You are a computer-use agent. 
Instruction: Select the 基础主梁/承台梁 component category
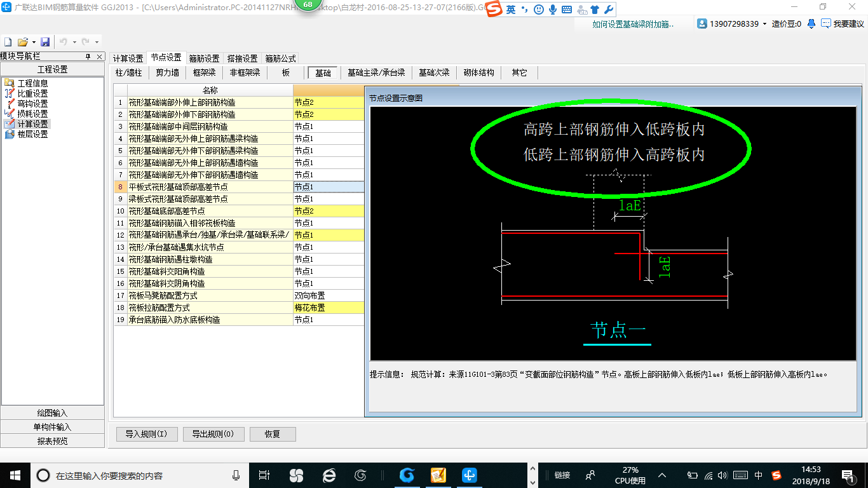[376, 73]
